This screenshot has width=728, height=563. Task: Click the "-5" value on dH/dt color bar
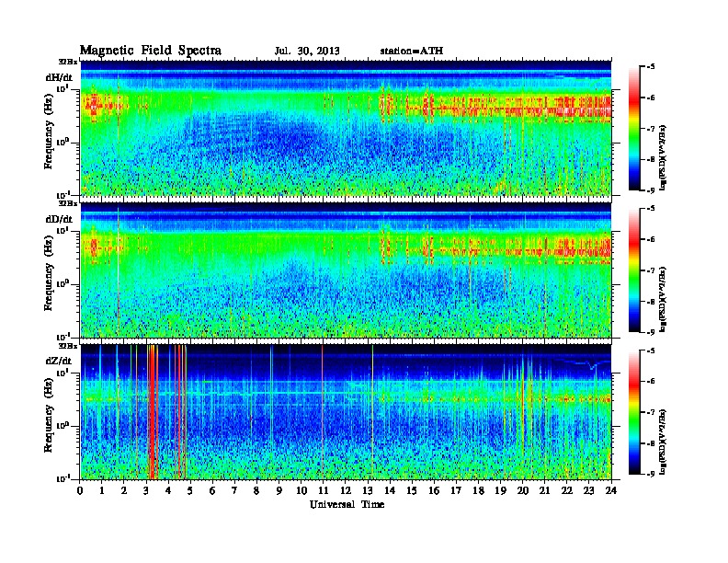651,67
